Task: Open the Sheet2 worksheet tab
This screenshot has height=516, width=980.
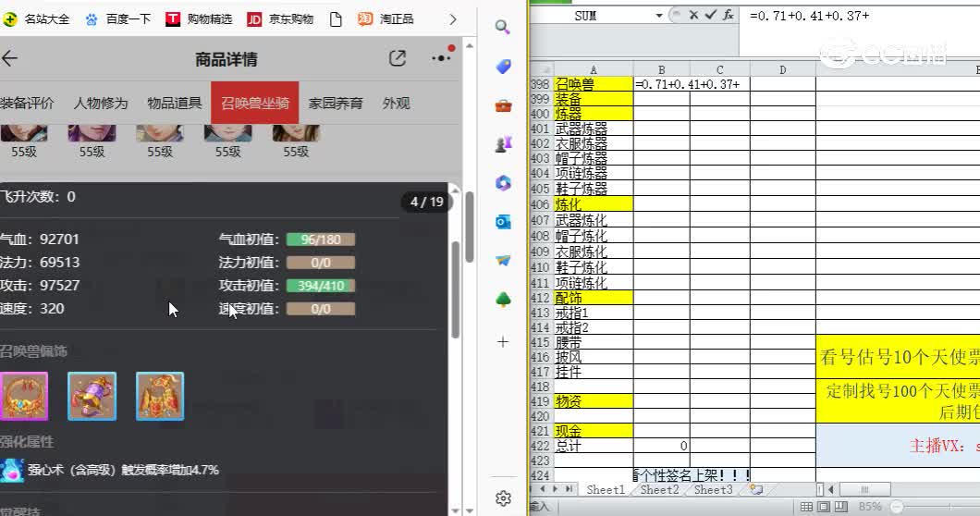Action: pos(659,490)
